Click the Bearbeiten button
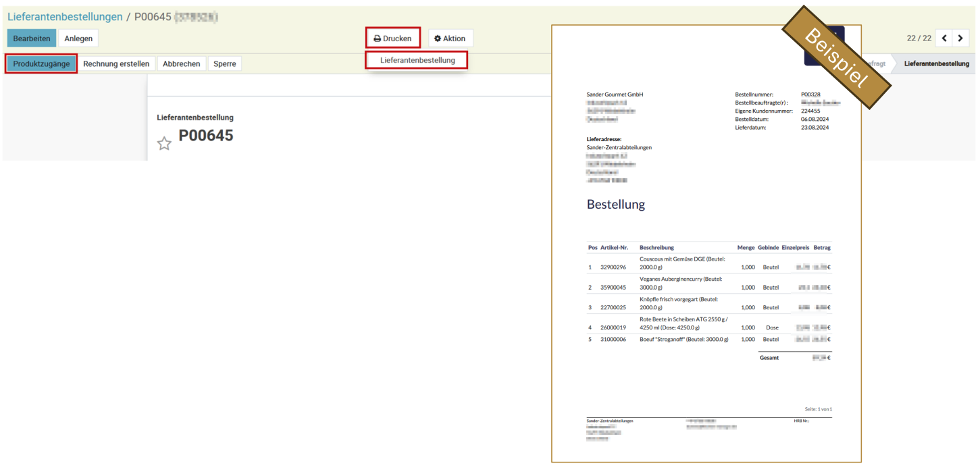This screenshot has height=474, width=980. pos(32,38)
